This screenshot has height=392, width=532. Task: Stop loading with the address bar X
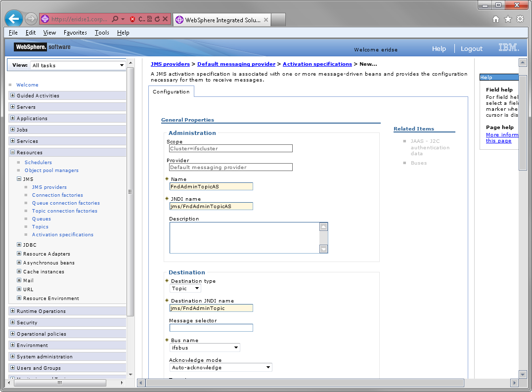click(165, 19)
